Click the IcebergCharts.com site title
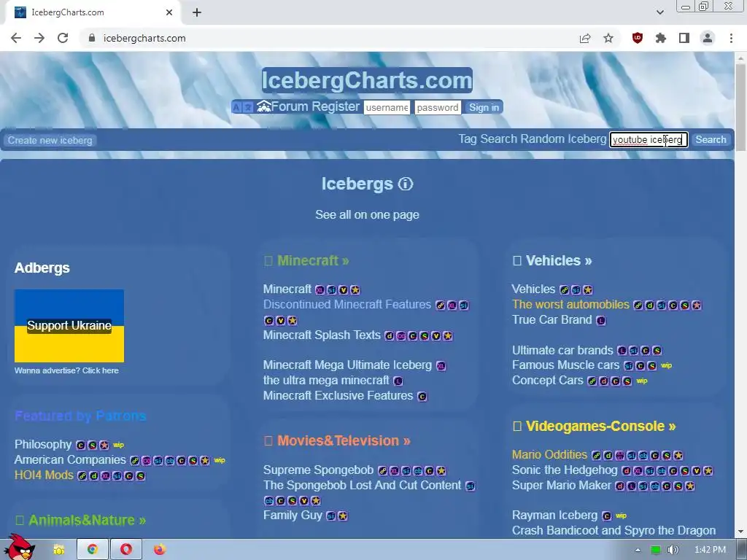 click(x=367, y=80)
